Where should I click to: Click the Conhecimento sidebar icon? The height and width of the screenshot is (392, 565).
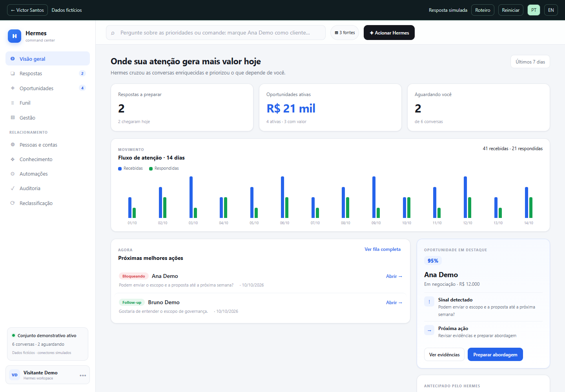[13, 159]
